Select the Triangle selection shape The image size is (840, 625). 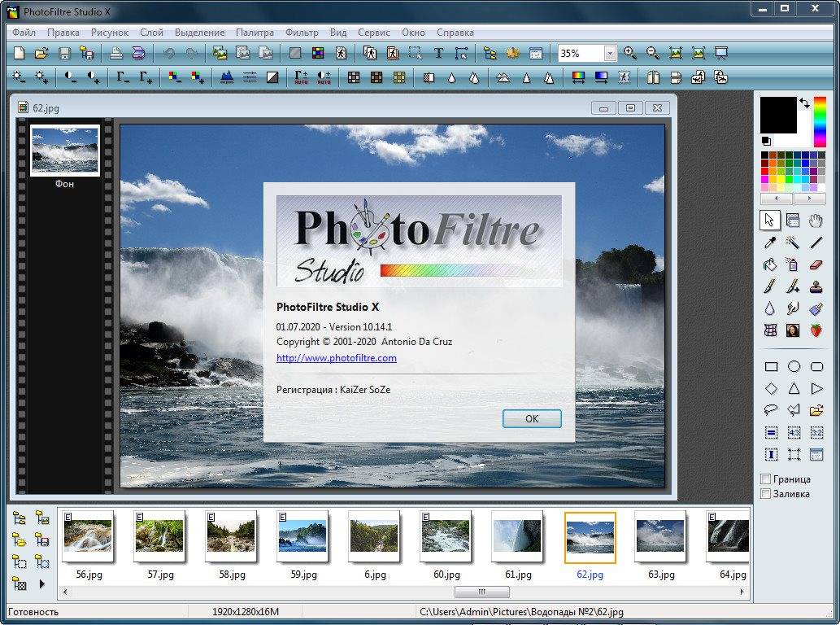[x=794, y=389]
